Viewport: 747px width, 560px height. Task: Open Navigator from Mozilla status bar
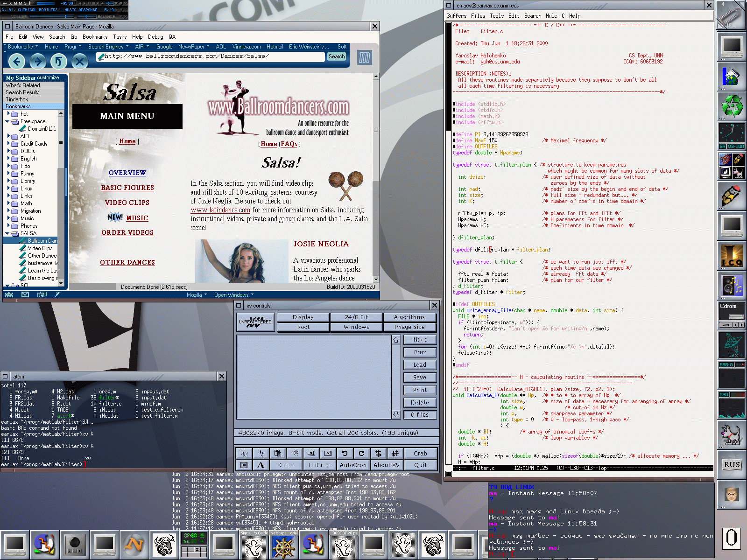(9, 294)
